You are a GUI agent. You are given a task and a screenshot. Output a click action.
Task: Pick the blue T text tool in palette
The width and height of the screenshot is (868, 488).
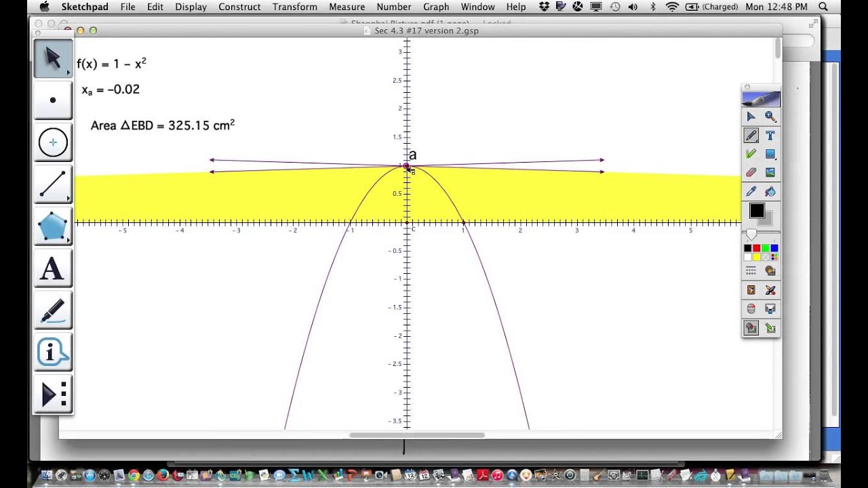coord(770,136)
